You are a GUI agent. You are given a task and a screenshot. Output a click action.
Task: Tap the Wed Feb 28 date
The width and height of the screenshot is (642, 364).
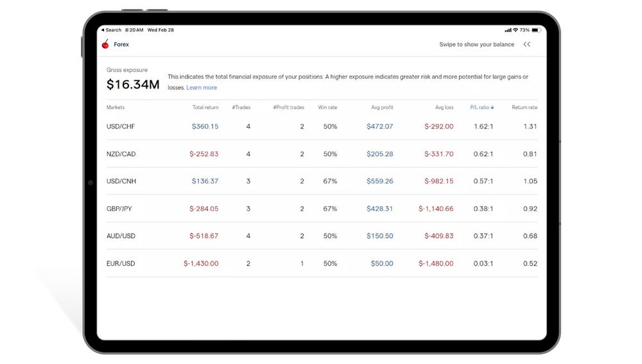tap(160, 30)
